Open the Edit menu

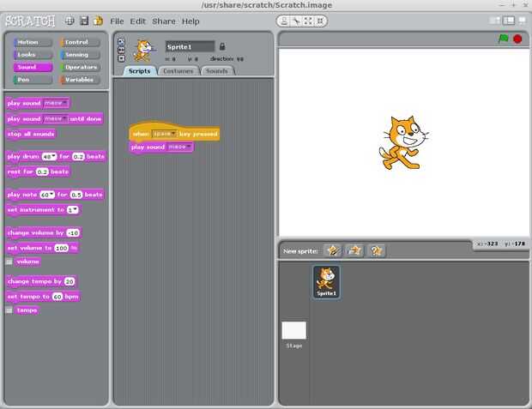[x=137, y=21]
